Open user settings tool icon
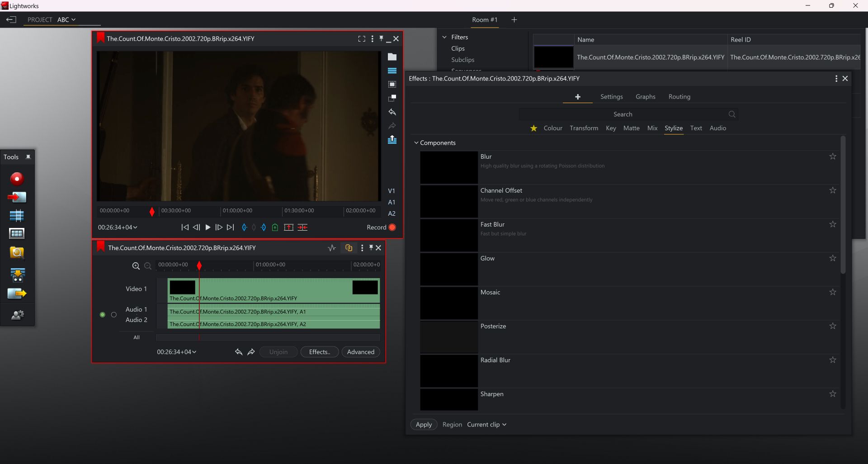Screen dimensions: 868x464 click(x=17, y=315)
